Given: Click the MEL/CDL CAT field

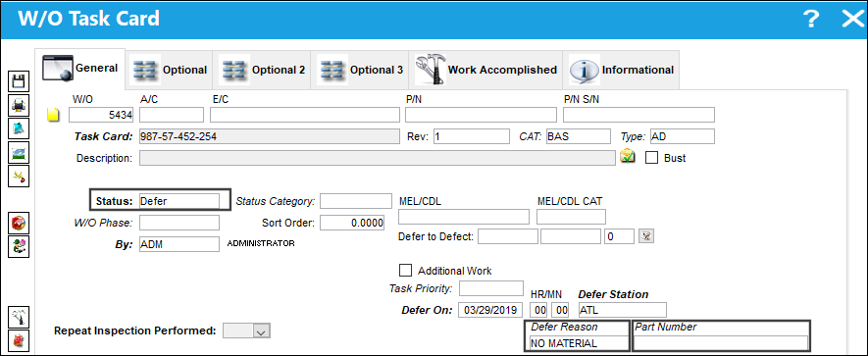Looking at the screenshot, I should tap(571, 217).
